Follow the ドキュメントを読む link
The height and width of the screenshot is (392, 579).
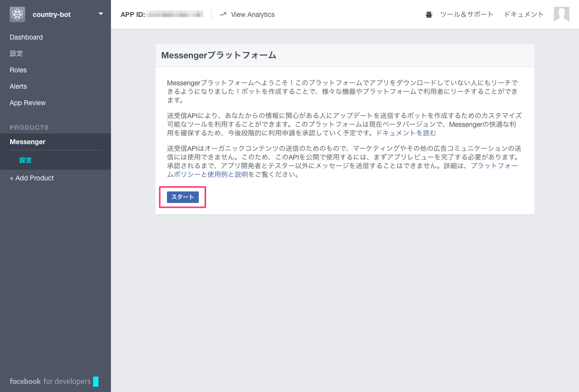406,133
